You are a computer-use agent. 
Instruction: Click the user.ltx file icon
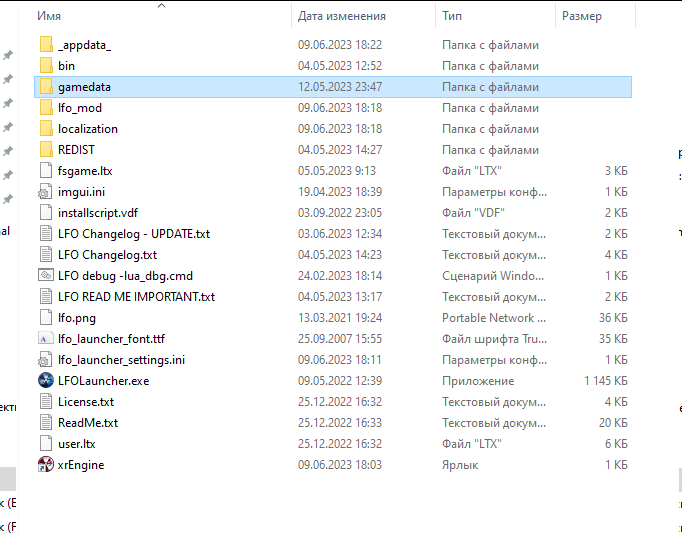(x=46, y=444)
